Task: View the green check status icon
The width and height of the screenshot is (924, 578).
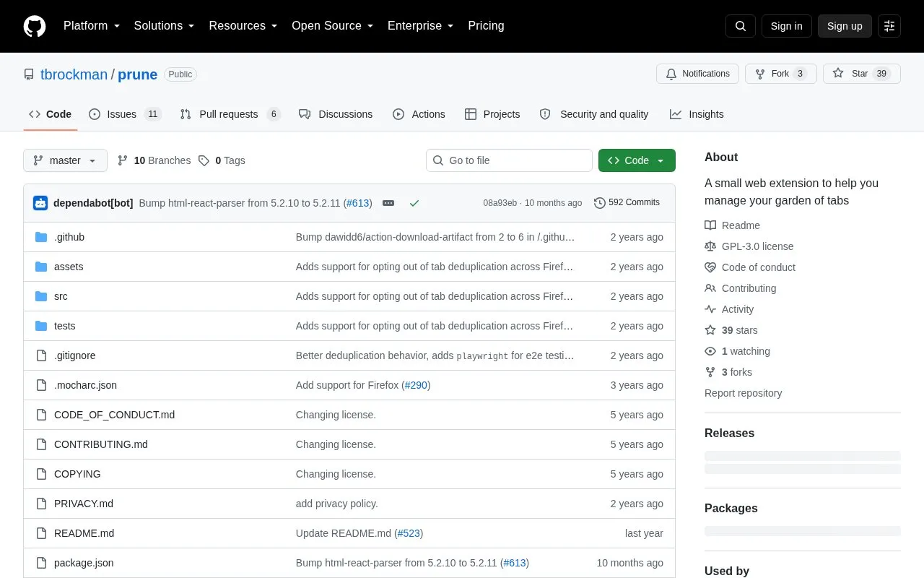Action: pyautogui.click(x=414, y=203)
